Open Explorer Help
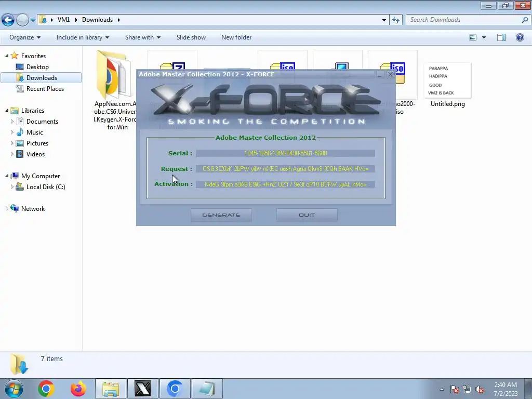The height and width of the screenshot is (399, 532). point(520,37)
